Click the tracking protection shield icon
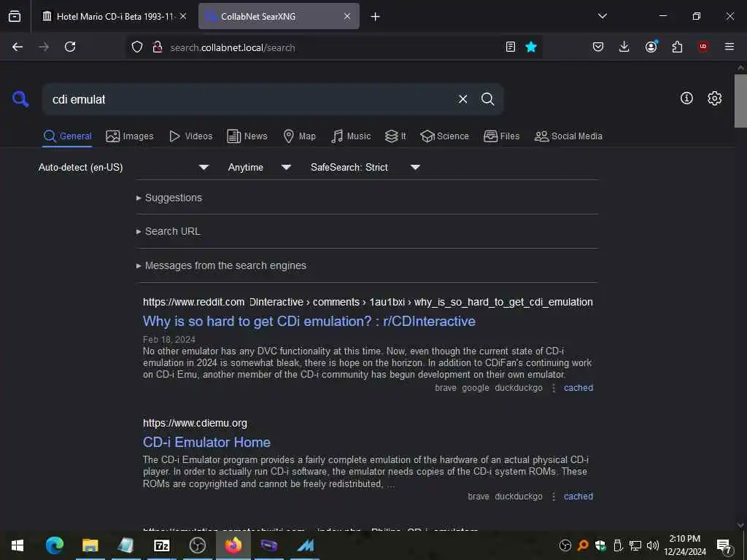The image size is (747, 560). click(x=137, y=47)
